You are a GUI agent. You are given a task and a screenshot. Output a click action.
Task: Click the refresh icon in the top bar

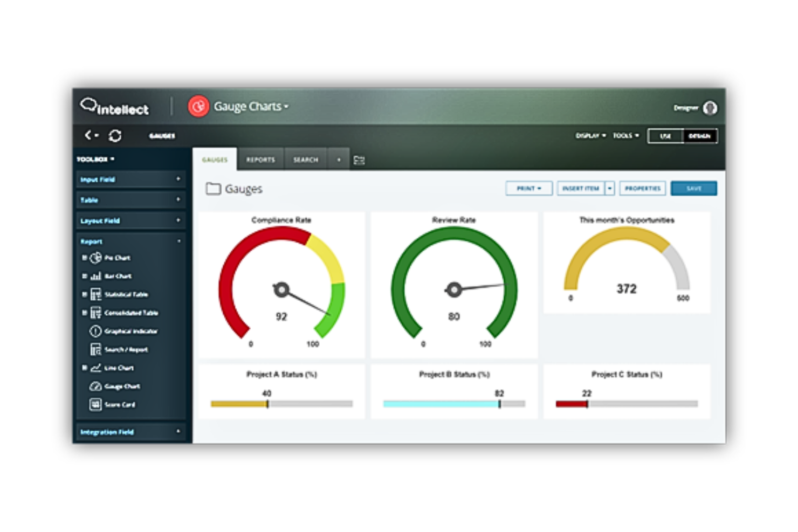tap(115, 136)
